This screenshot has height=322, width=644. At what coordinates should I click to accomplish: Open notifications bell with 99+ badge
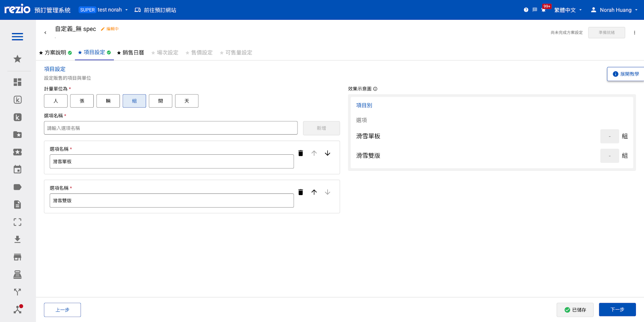pyautogui.click(x=544, y=9)
